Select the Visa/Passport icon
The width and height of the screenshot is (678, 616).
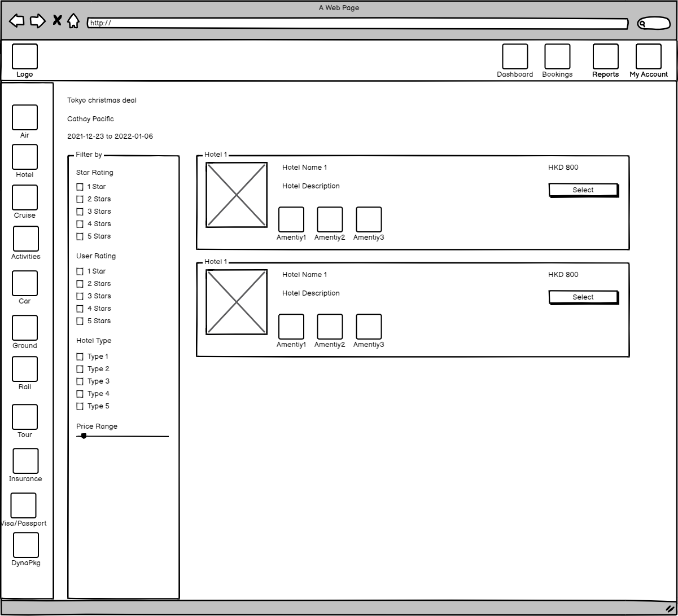[x=23, y=505]
